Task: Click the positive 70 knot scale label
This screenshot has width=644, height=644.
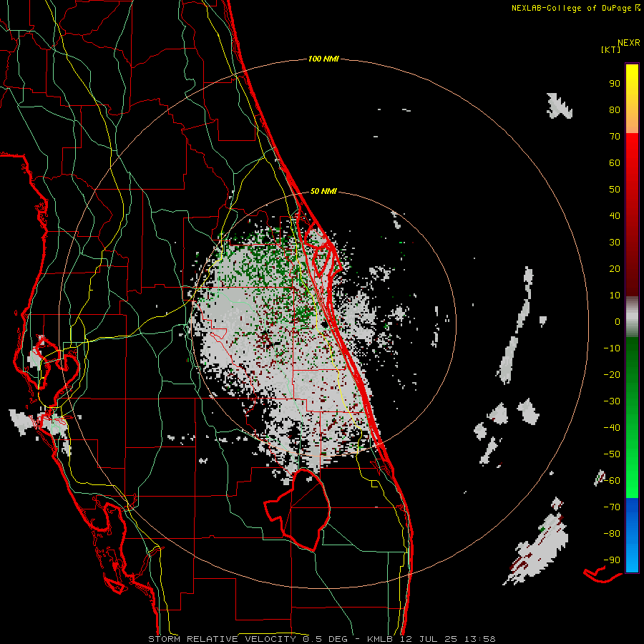Action: (615, 137)
